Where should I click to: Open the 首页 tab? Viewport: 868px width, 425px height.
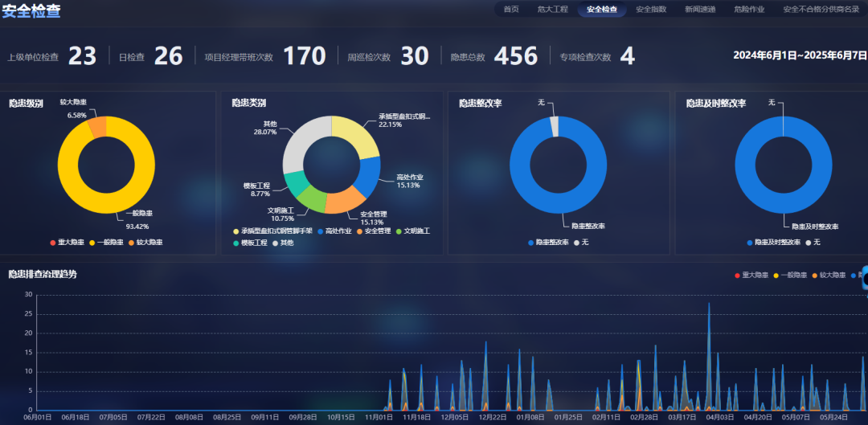click(511, 10)
